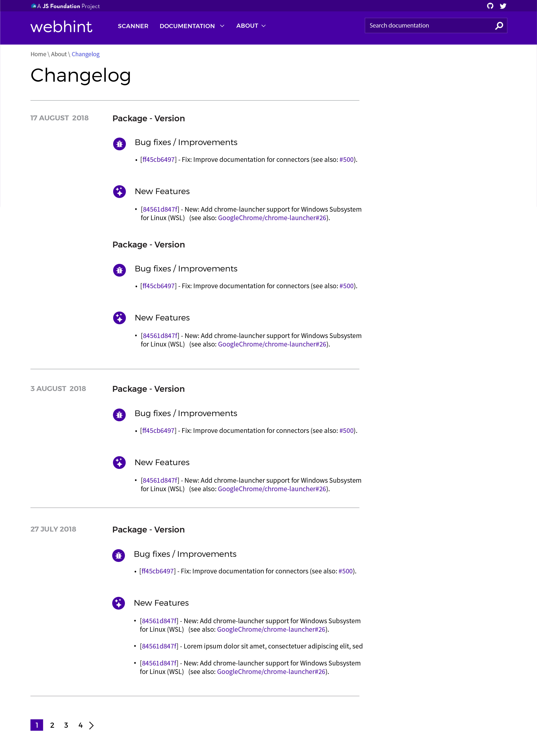The image size is (537, 756).
Task: Go to page 2 of the changelog
Action: pos(52,725)
